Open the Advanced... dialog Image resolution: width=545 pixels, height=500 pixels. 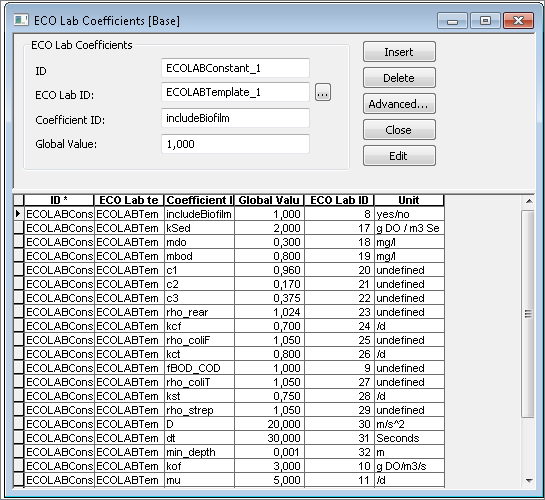[399, 104]
